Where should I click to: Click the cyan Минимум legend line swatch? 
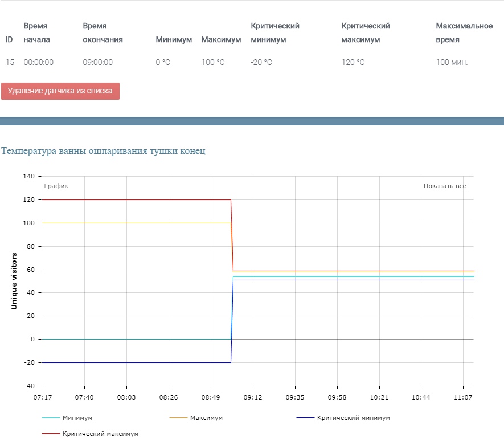pos(51,418)
